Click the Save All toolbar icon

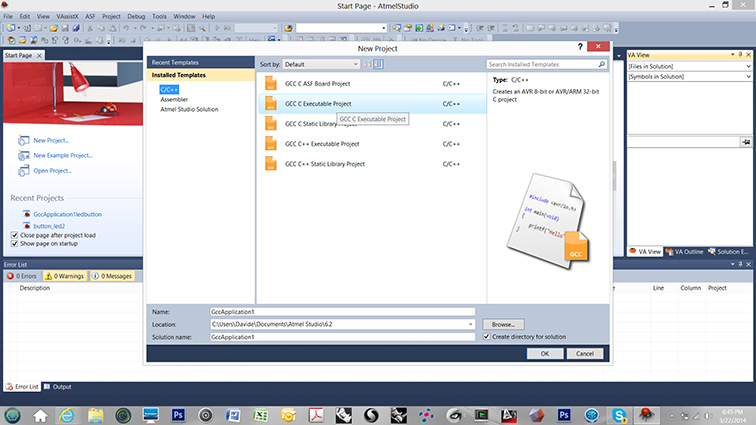[x=76, y=28]
